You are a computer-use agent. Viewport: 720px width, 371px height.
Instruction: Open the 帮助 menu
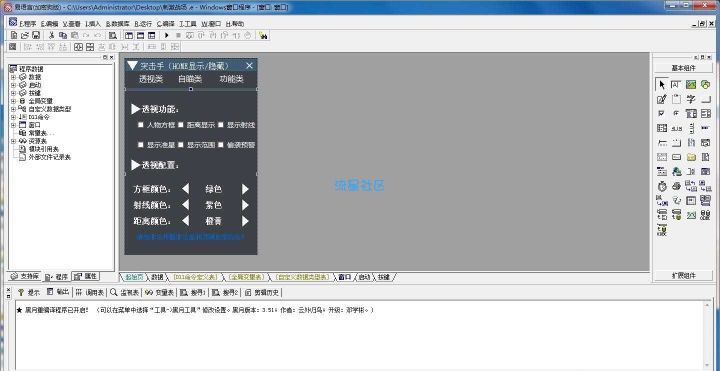click(235, 23)
